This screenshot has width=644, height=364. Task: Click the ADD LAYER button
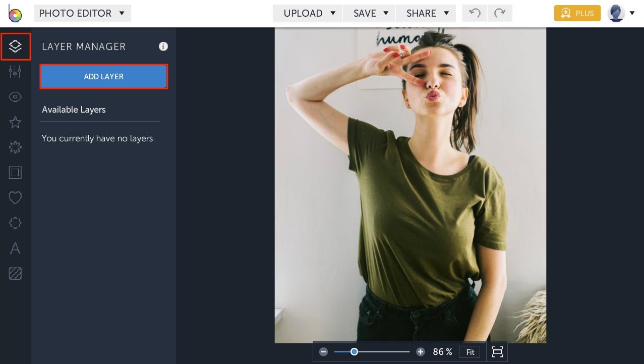(103, 76)
